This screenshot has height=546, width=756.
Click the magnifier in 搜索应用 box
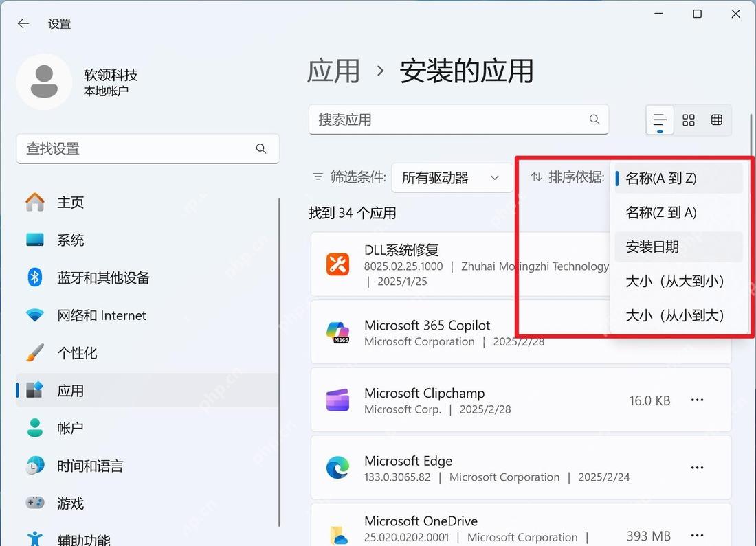(594, 119)
